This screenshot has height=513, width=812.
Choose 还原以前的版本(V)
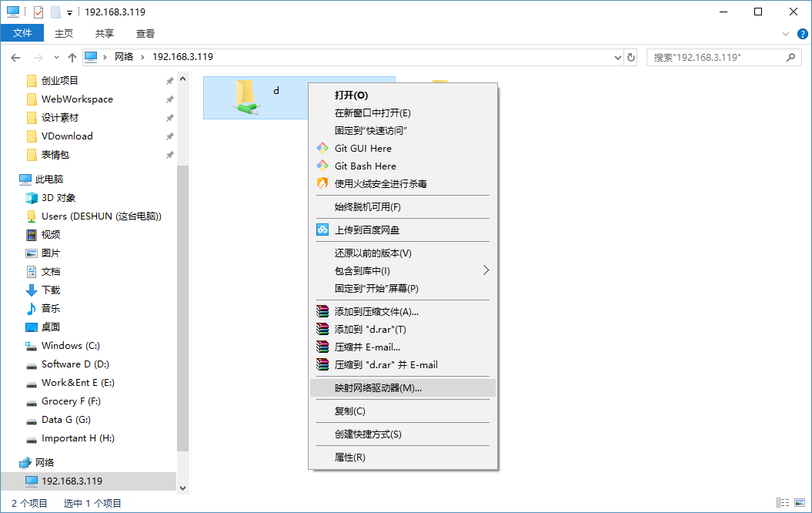pyautogui.click(x=403, y=253)
